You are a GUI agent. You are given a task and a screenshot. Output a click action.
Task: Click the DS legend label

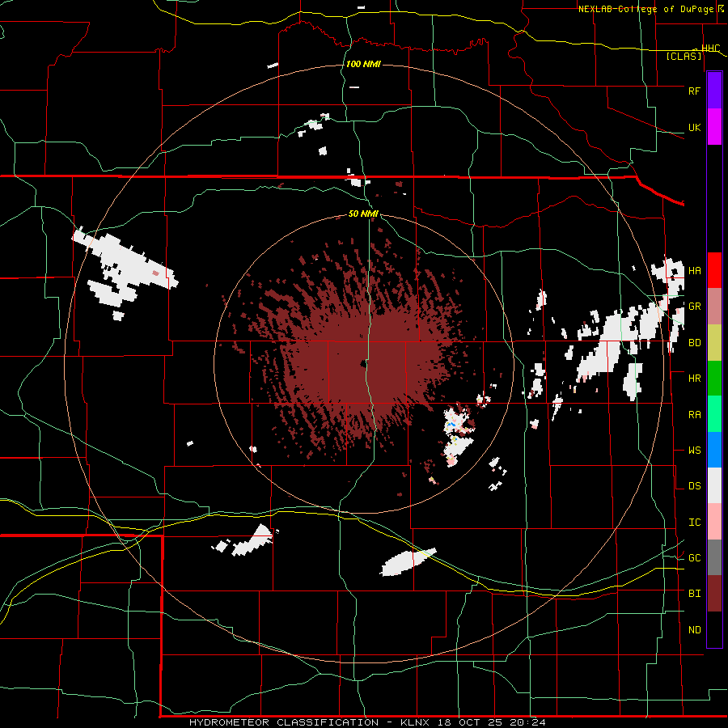click(x=694, y=486)
